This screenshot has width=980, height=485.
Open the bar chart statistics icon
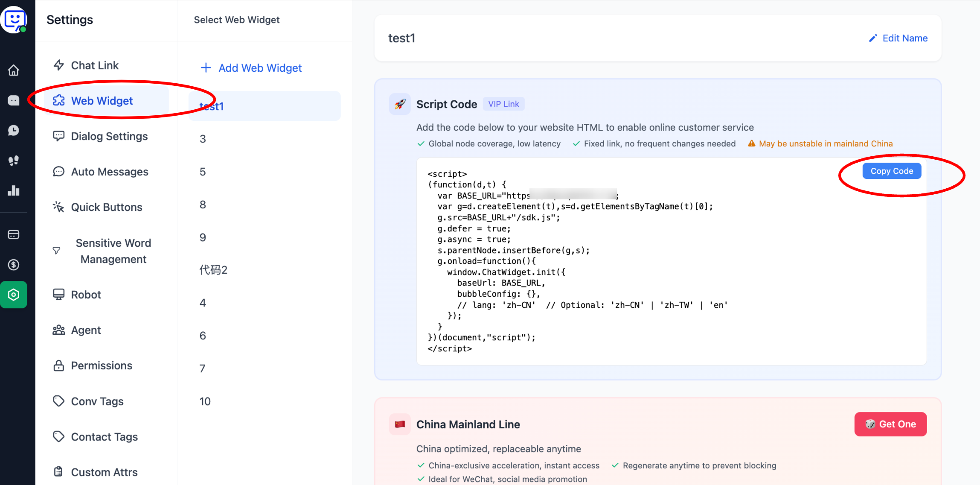pyautogui.click(x=14, y=190)
